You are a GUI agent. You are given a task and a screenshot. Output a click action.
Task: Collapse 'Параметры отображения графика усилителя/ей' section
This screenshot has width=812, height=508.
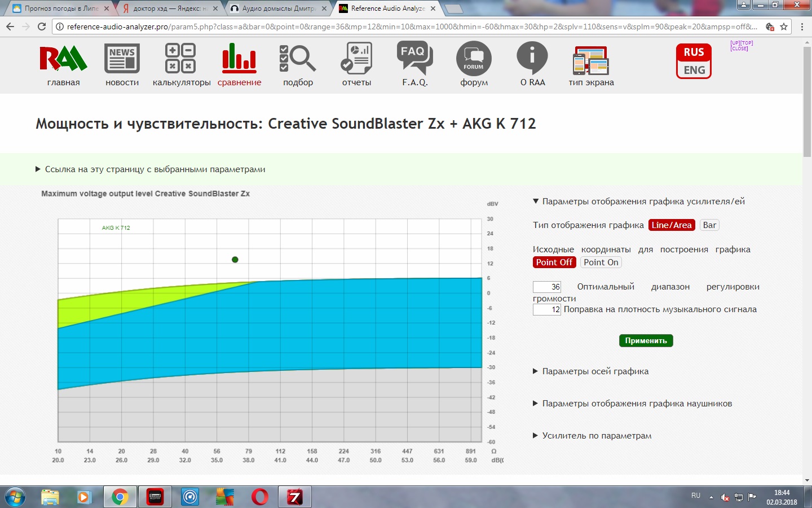639,202
